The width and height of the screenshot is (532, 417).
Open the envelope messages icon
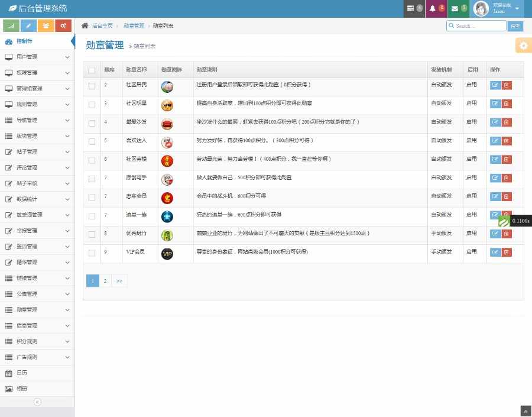pos(458,8)
